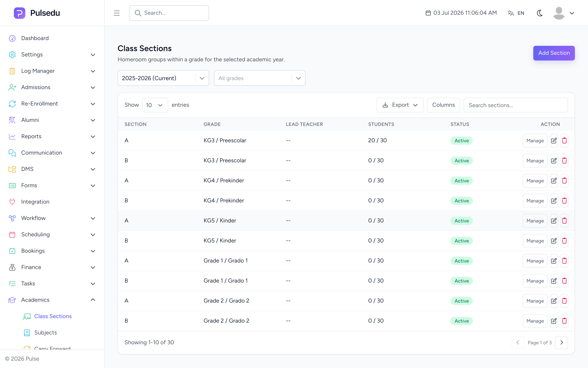
Task: Expand the Forms sidebar menu
Action: tap(52, 185)
